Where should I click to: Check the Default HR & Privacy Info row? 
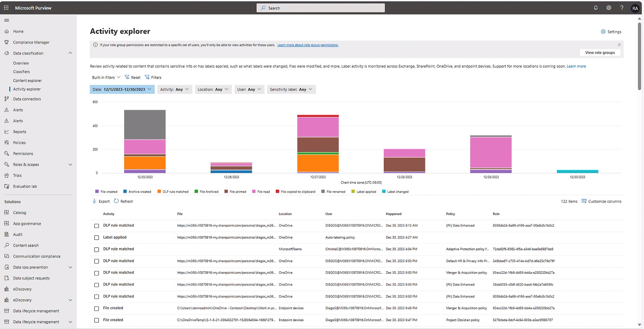point(96,261)
